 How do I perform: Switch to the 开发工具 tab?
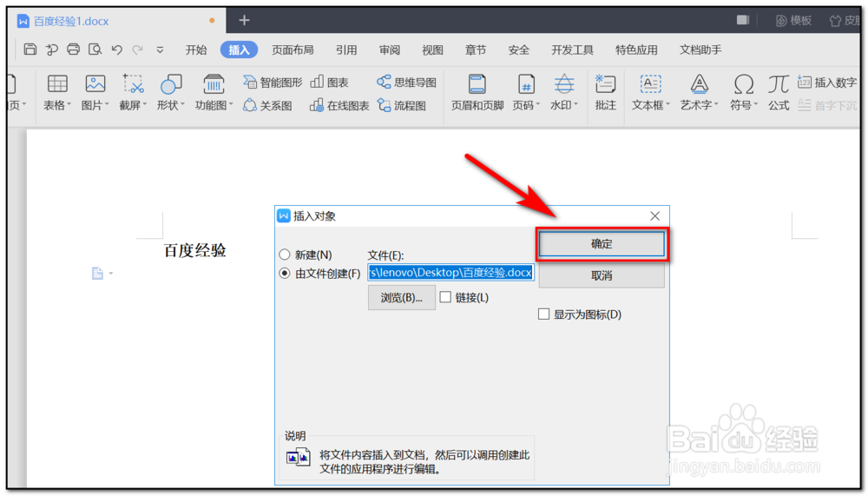(572, 50)
